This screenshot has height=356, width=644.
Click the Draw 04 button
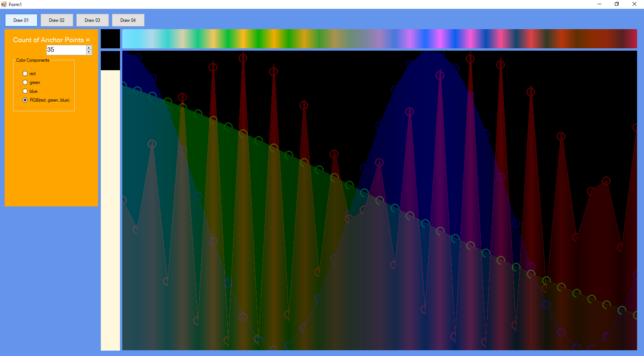128,20
